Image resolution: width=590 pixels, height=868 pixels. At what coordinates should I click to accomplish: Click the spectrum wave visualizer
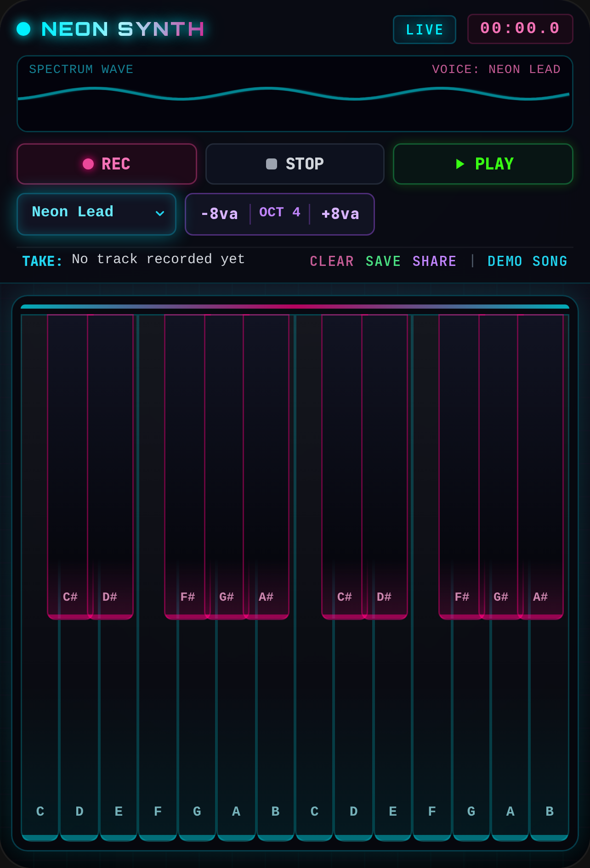click(x=295, y=94)
